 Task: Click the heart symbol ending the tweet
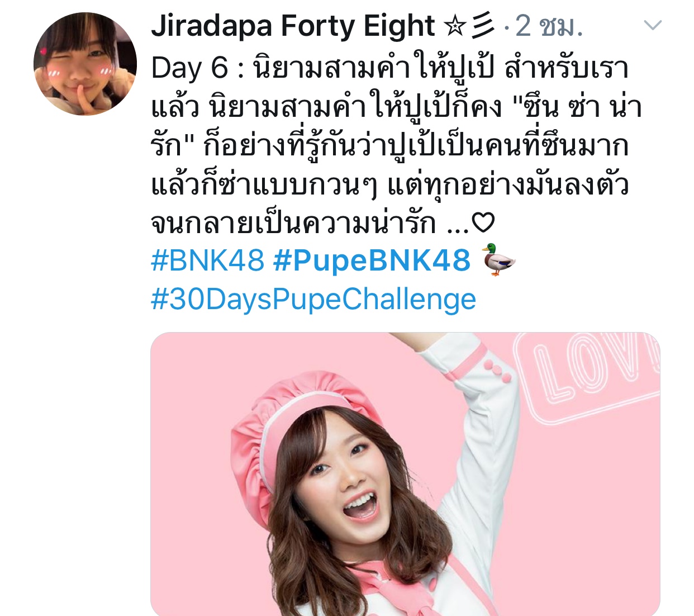coord(483,223)
